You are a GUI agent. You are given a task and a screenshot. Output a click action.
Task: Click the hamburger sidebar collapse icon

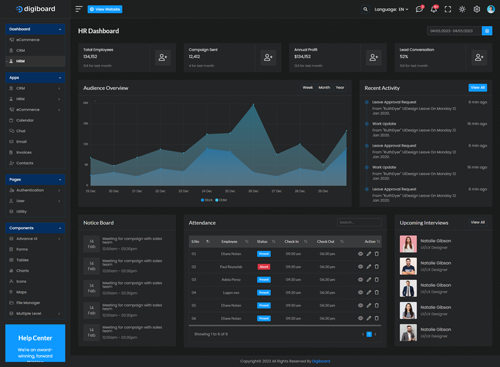pos(79,9)
